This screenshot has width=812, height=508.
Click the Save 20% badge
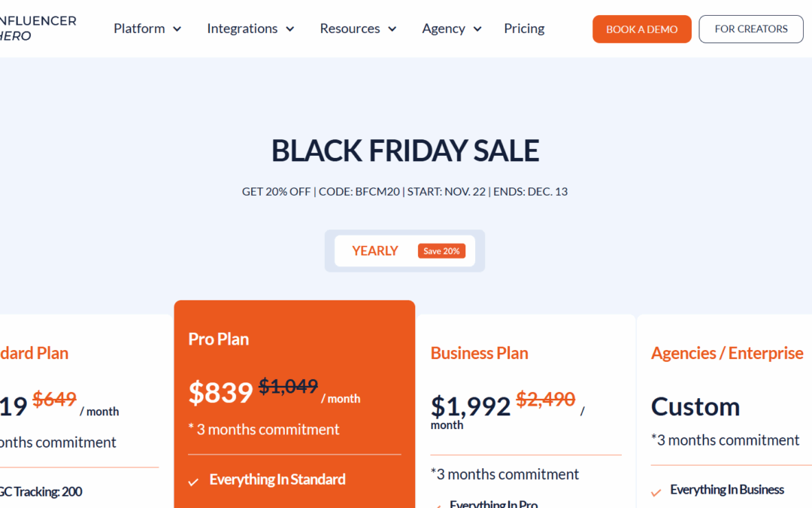tap(441, 251)
